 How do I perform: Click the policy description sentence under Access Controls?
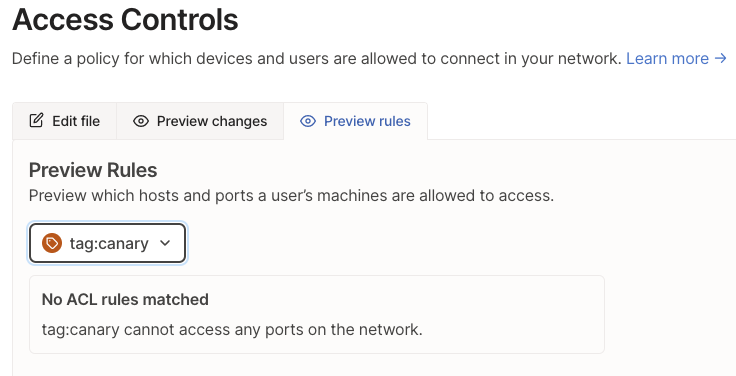point(317,59)
